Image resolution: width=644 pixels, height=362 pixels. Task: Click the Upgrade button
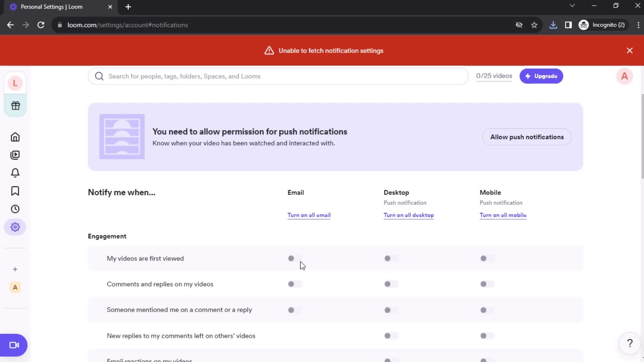pos(541,76)
